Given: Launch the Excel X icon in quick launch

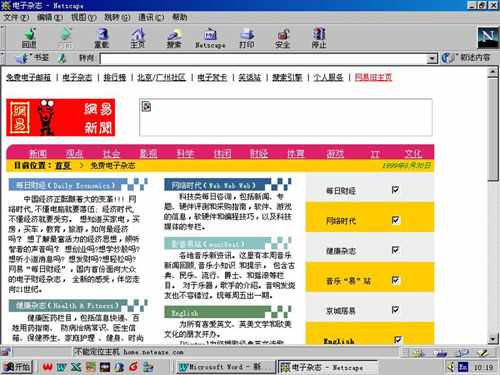Looking at the screenshot, I should click(x=76, y=367).
